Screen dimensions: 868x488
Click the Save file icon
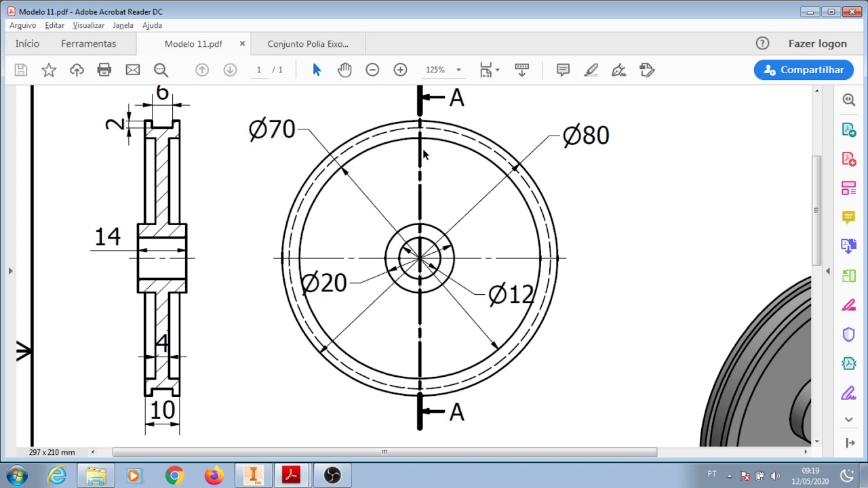[21, 70]
